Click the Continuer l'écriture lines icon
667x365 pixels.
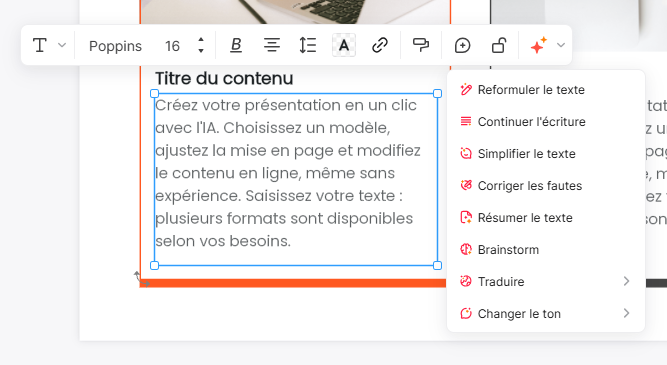coord(466,121)
